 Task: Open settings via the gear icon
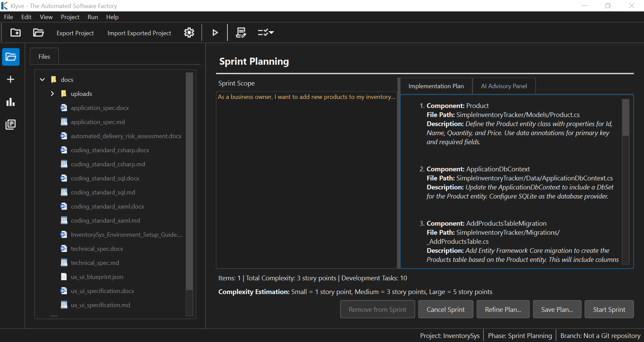[x=189, y=33]
